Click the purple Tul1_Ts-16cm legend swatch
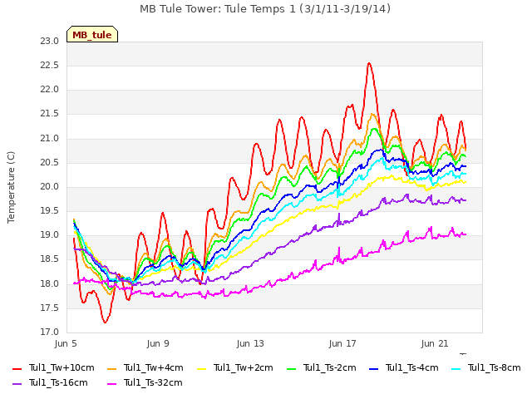This screenshot has width=532, height=399. [17, 384]
